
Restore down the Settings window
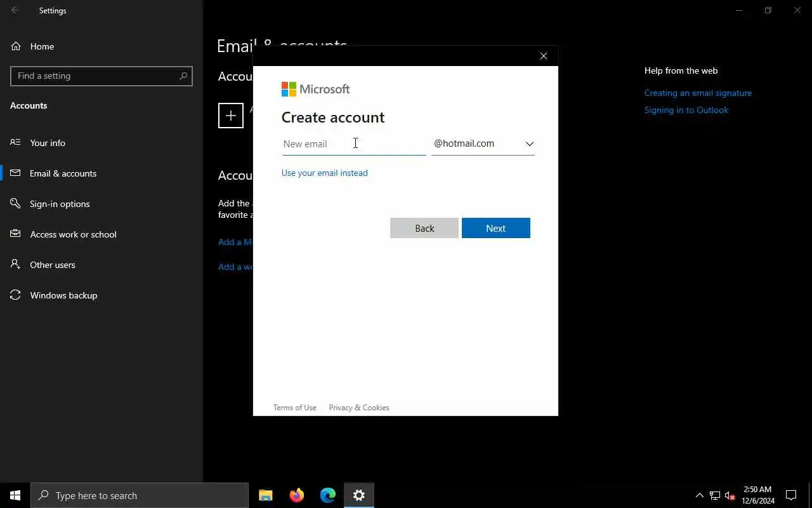coord(768,10)
